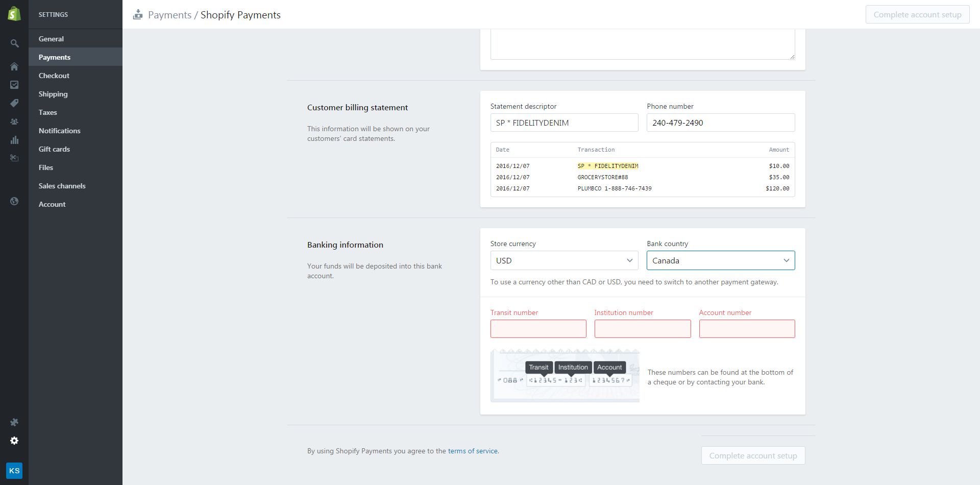Open Orders icon in left rail

[x=14, y=85]
